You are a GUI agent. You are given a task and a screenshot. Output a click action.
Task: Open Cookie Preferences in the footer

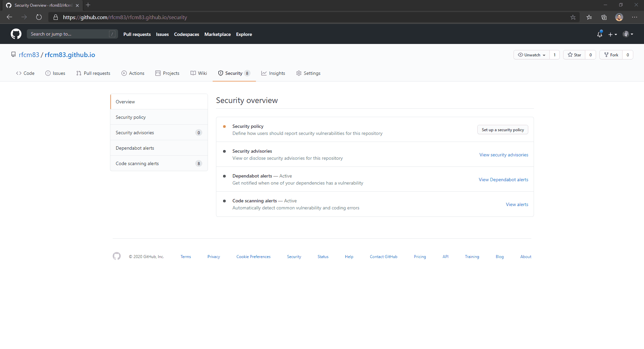(253, 257)
